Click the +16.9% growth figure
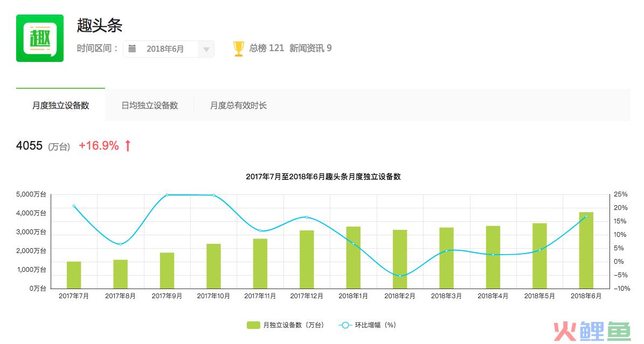The image size is (644, 344). [99, 145]
